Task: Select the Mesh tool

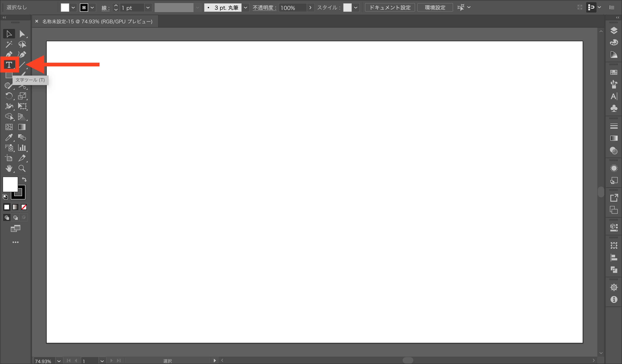Action: pos(9,127)
